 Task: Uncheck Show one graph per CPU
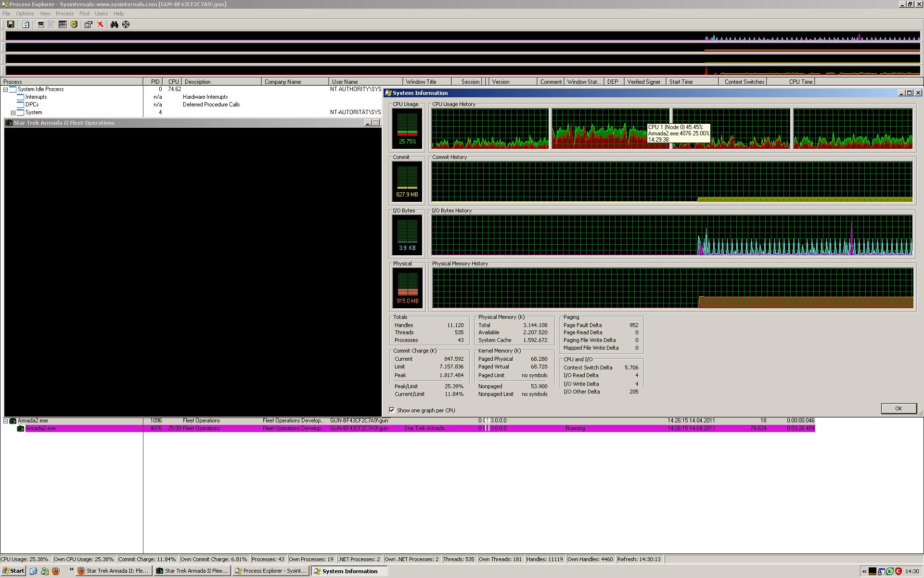point(392,410)
